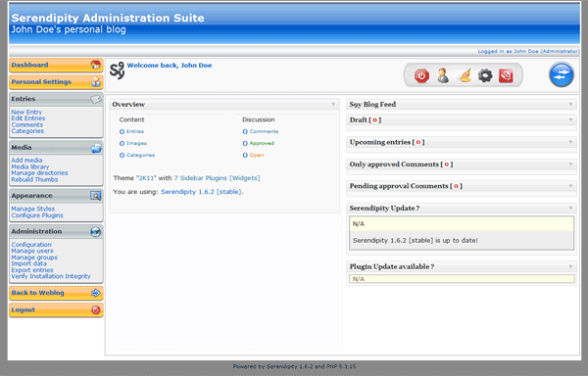Click the New Entry link
Viewport: 588px width, 376px height.
pos(26,112)
